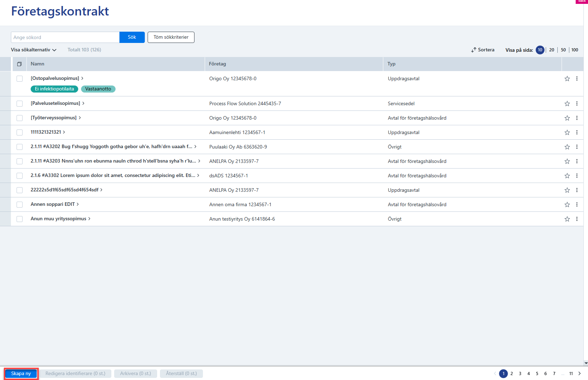Star the dsADS 1234567-1 row

point(567,176)
